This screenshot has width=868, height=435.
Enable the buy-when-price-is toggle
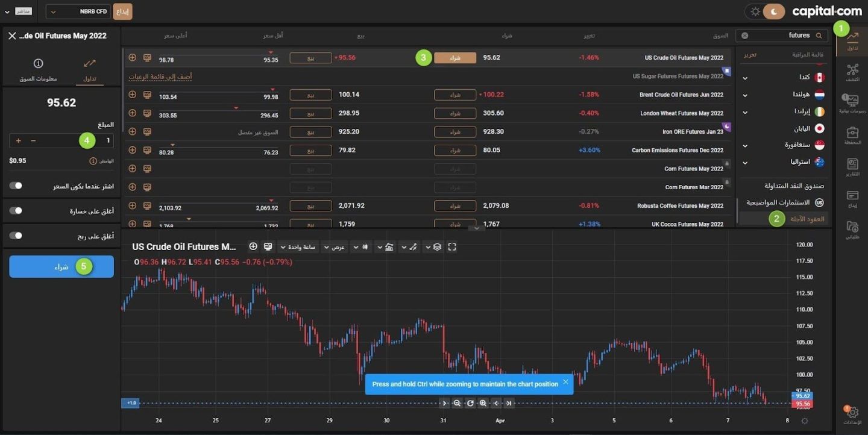16,186
